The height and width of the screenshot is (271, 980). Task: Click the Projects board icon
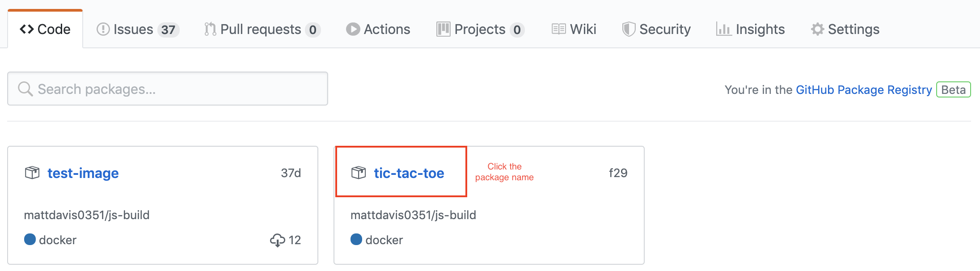(443, 30)
